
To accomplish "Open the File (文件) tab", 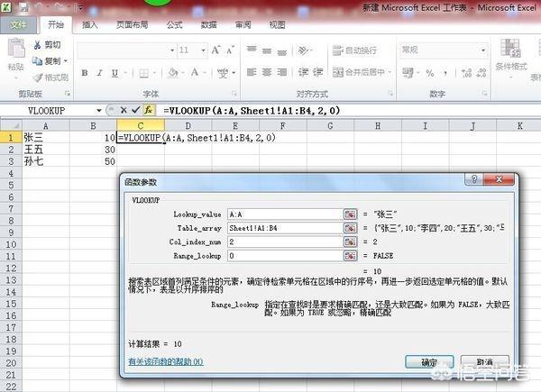I will pos(18,25).
